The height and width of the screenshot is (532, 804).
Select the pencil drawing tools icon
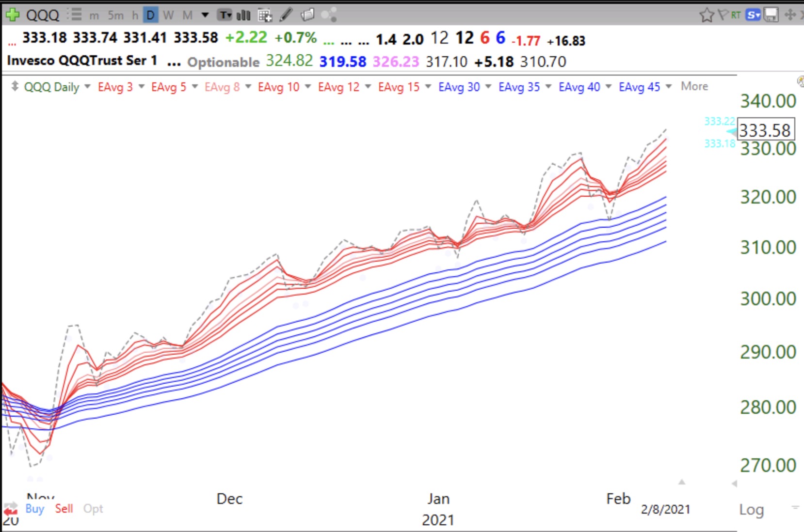286,15
